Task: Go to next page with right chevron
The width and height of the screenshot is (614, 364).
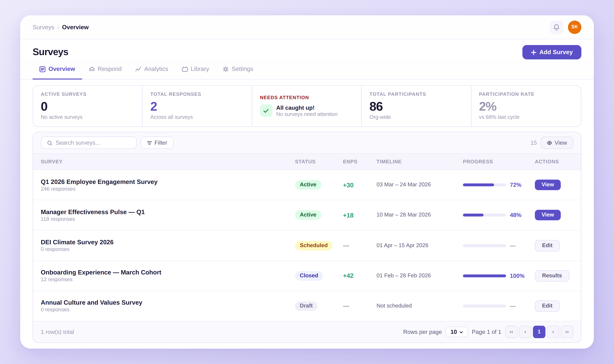Action: click(x=553, y=332)
